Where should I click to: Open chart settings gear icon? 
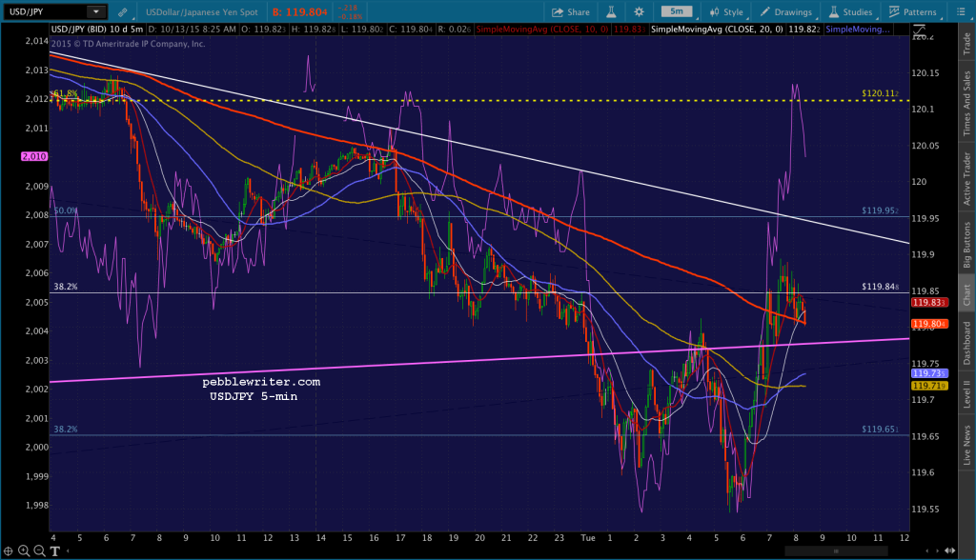640,11
